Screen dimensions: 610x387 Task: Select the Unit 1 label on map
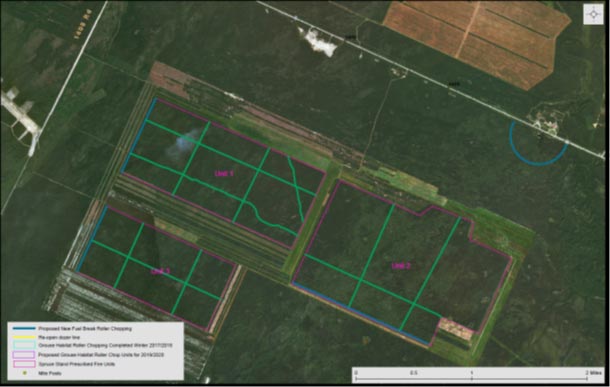[x=224, y=173]
